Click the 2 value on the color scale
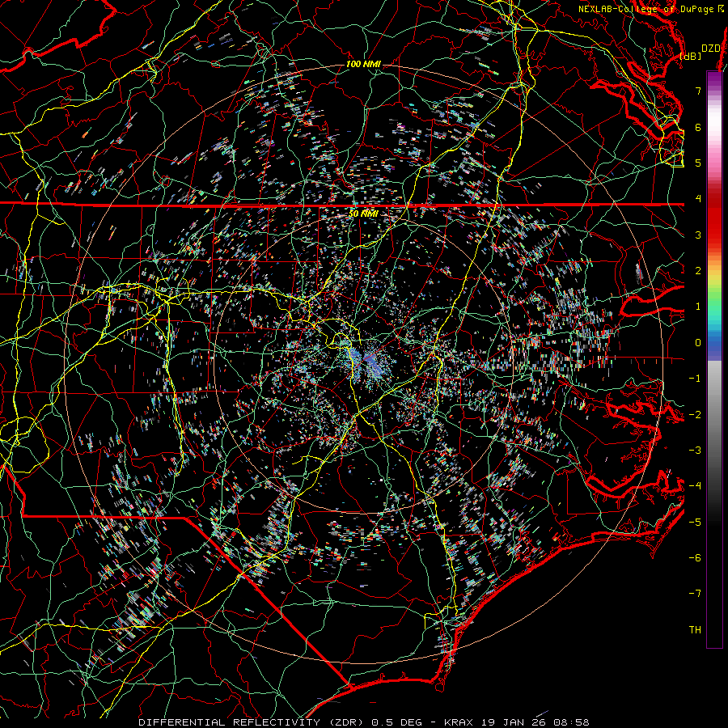This screenshot has height=728, width=728. (698, 271)
